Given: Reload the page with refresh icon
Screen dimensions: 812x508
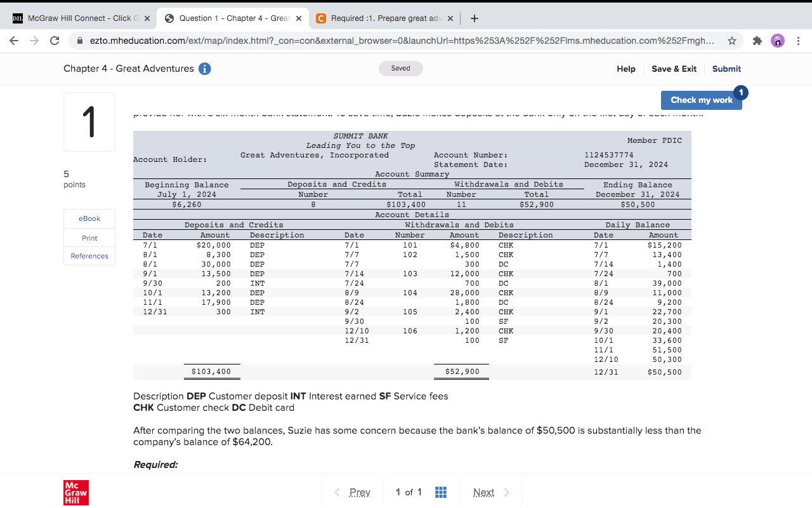Looking at the screenshot, I should [x=55, y=41].
